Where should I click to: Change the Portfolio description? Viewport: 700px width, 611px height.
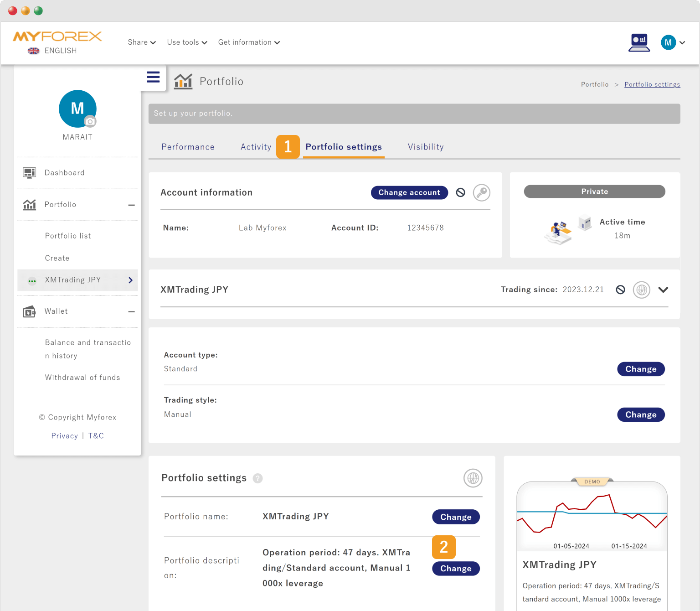pyautogui.click(x=456, y=569)
